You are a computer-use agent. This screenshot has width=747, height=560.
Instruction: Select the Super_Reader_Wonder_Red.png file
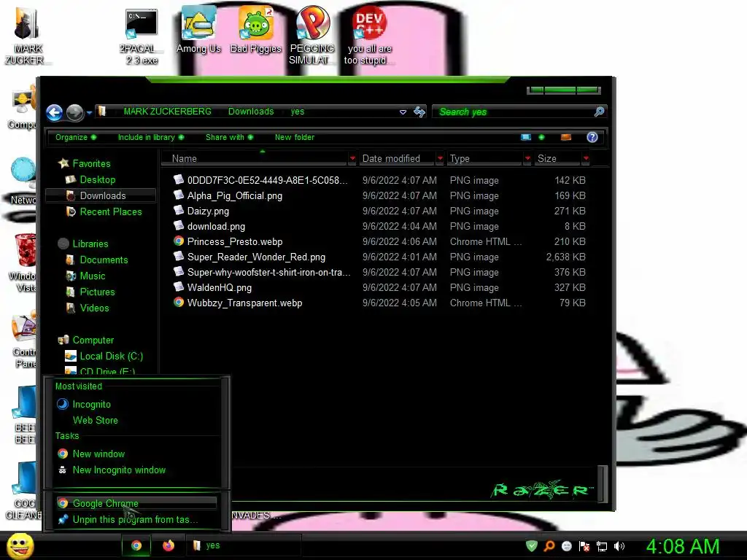point(256,257)
